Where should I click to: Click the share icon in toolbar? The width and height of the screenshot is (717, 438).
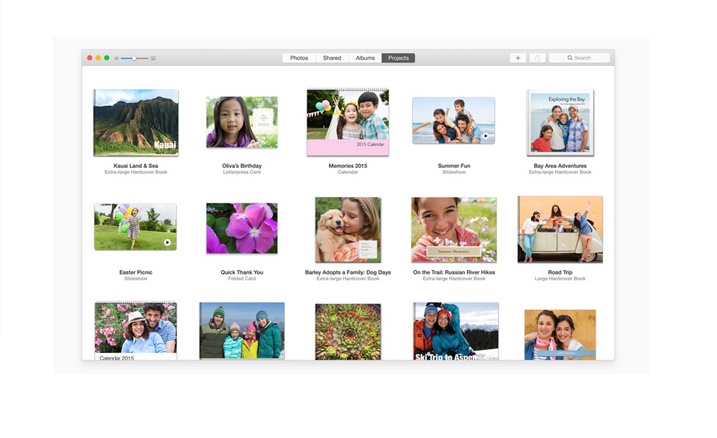[537, 58]
